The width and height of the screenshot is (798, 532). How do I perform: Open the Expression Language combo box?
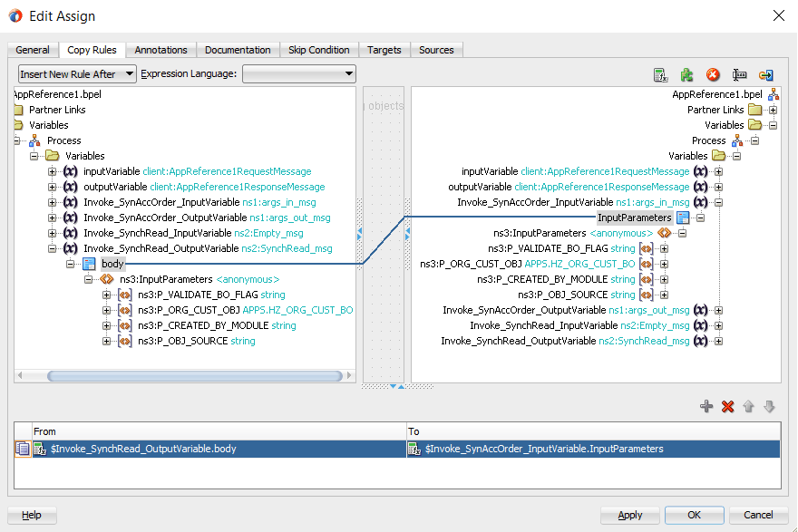(299, 73)
